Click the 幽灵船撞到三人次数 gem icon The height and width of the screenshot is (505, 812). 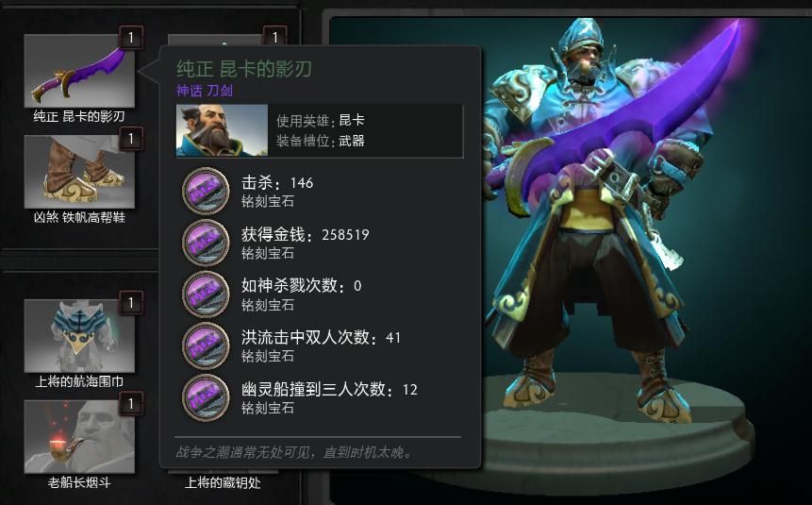click(206, 397)
